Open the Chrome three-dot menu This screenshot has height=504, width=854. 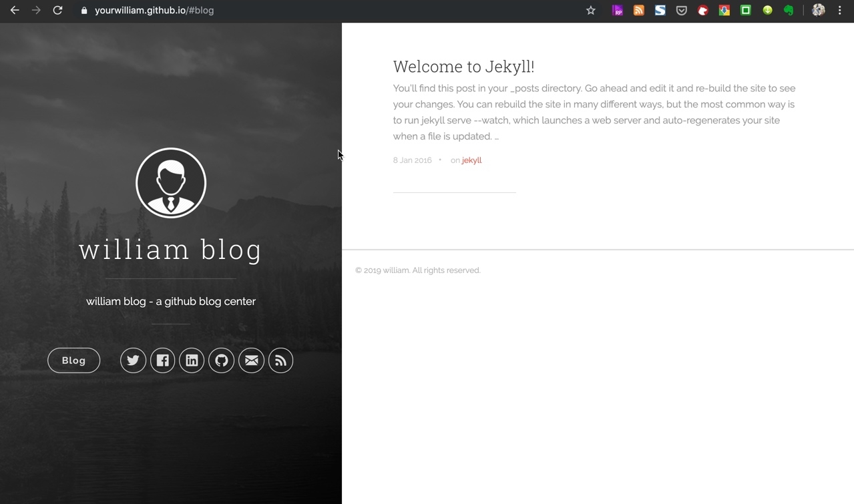pos(839,11)
